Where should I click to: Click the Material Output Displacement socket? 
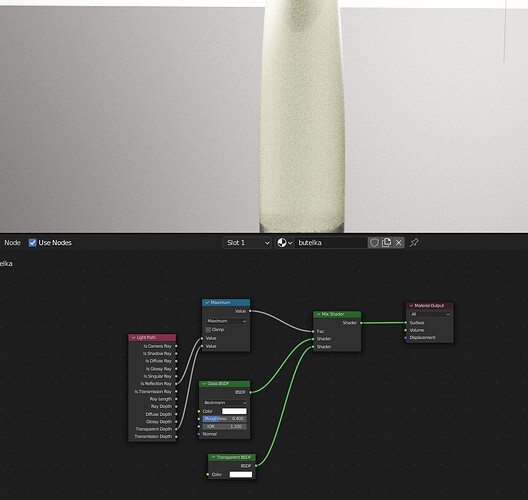click(x=406, y=337)
